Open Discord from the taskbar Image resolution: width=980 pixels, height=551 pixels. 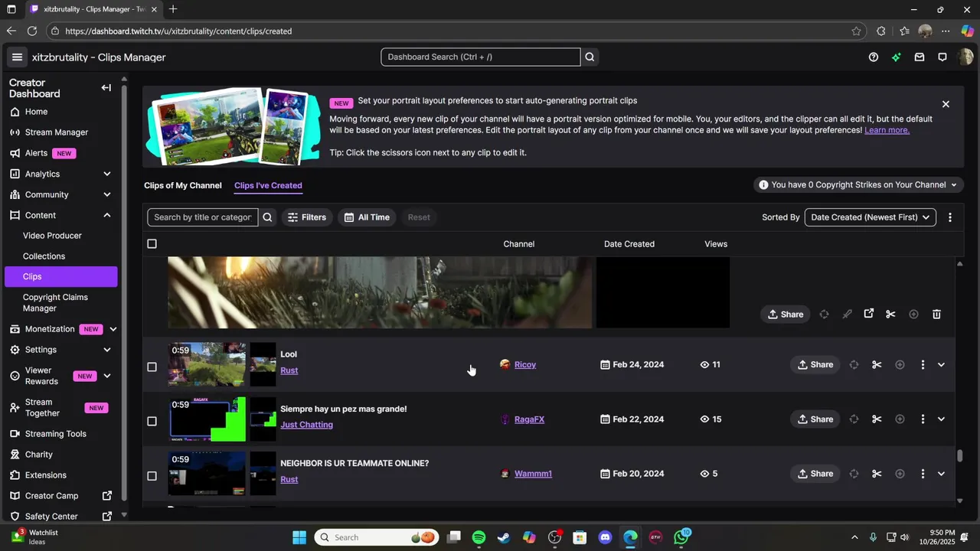[x=605, y=537]
